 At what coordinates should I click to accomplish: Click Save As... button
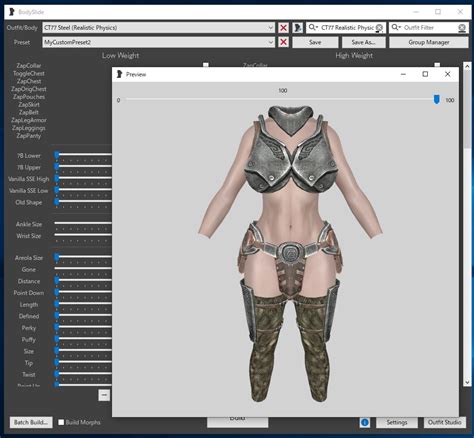(363, 42)
